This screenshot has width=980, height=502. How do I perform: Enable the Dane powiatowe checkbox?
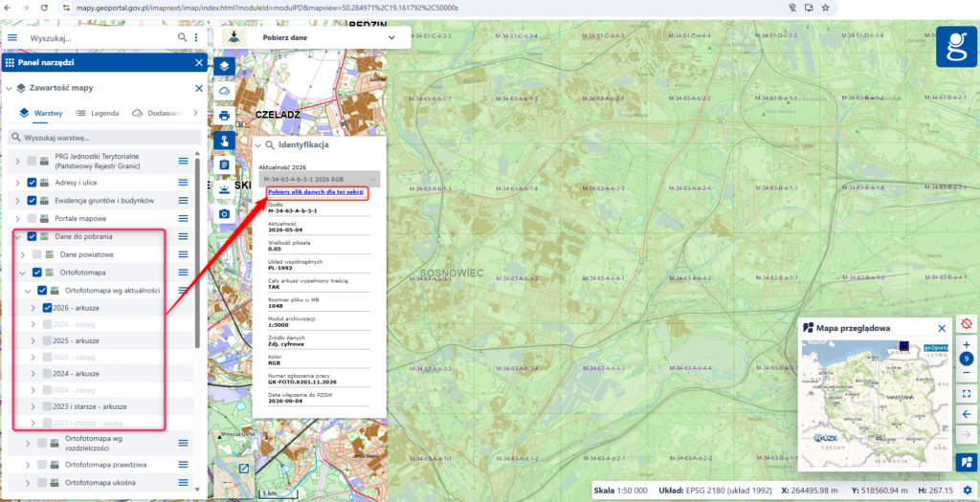(37, 254)
